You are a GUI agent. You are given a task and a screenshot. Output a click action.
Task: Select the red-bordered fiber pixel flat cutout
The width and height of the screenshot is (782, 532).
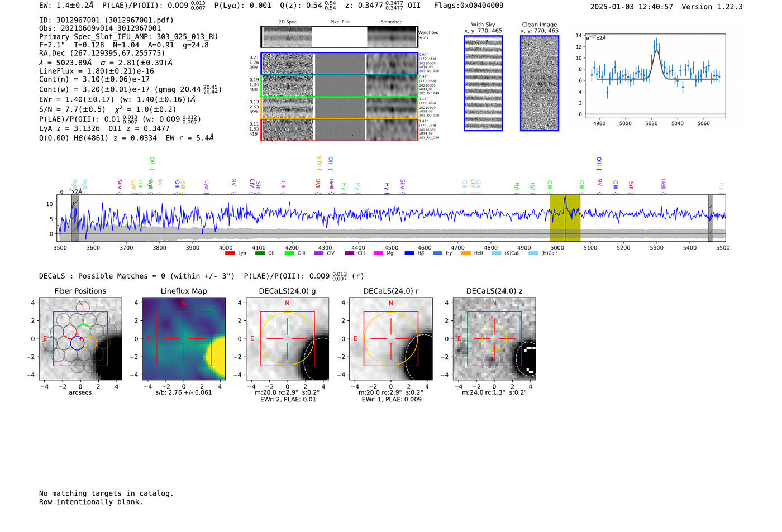(340, 130)
